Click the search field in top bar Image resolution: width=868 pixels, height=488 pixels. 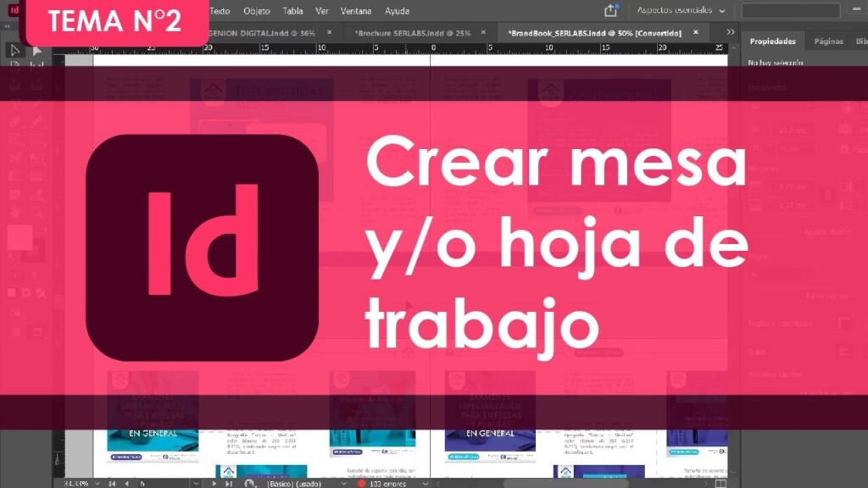click(x=790, y=11)
